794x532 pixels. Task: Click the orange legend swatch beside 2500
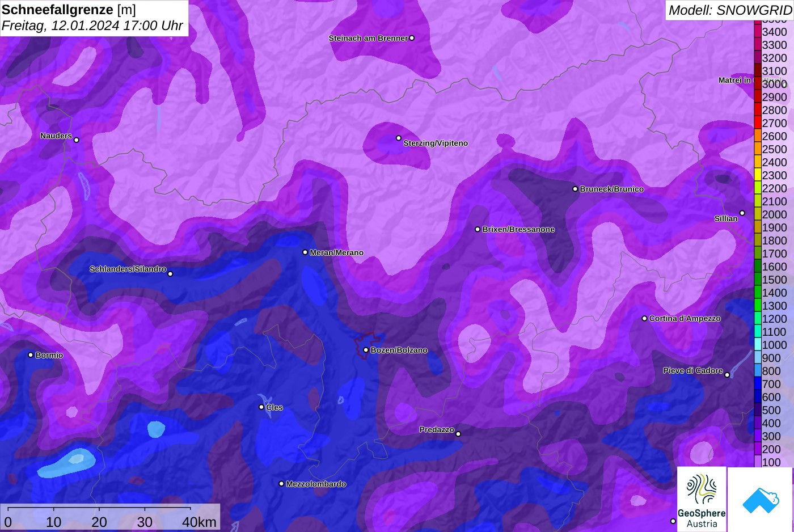[x=758, y=149]
